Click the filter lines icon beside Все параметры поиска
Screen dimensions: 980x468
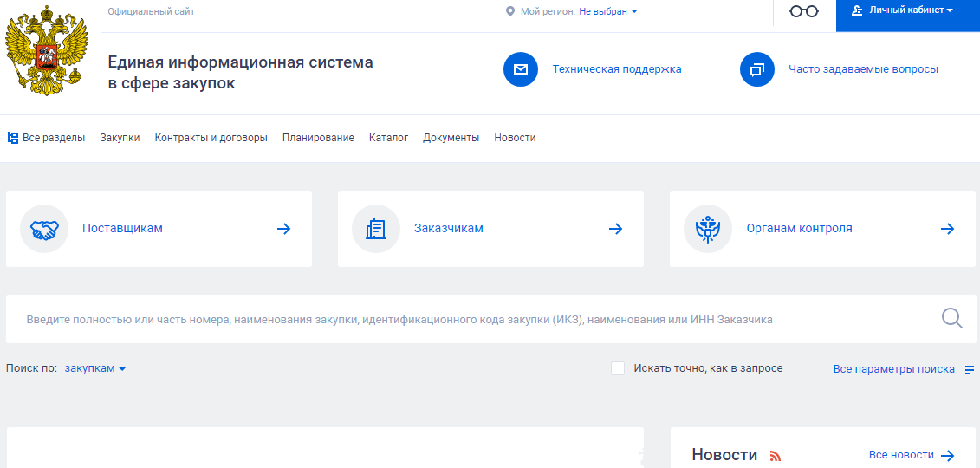coord(970,370)
